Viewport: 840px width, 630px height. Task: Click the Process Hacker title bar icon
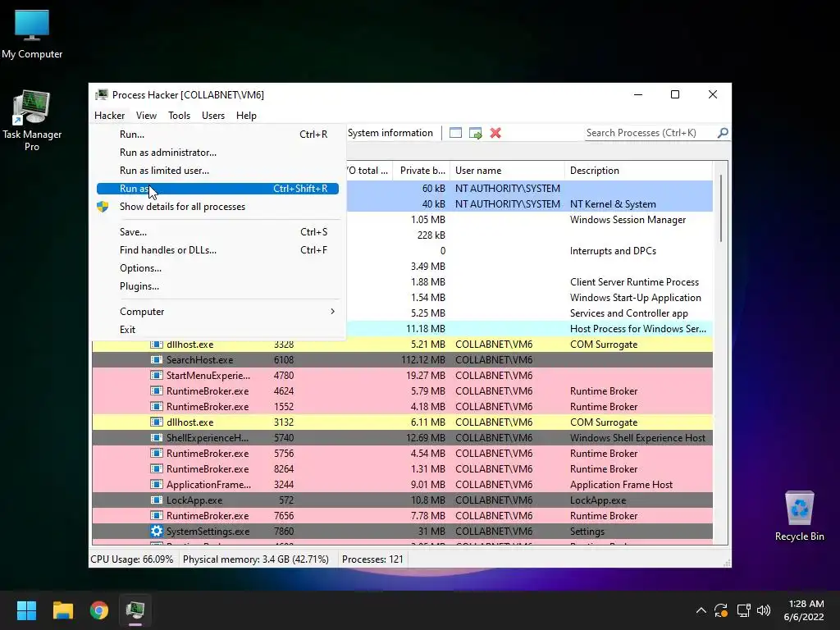[101, 95]
